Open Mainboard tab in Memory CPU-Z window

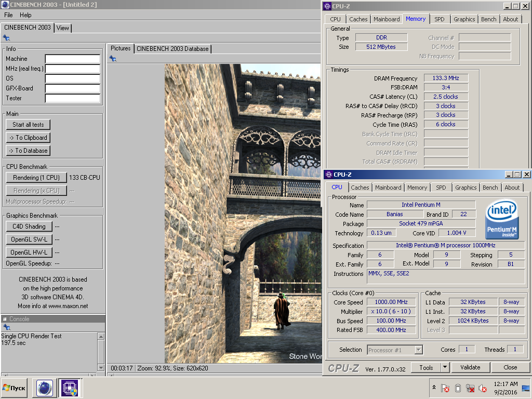[x=387, y=19]
